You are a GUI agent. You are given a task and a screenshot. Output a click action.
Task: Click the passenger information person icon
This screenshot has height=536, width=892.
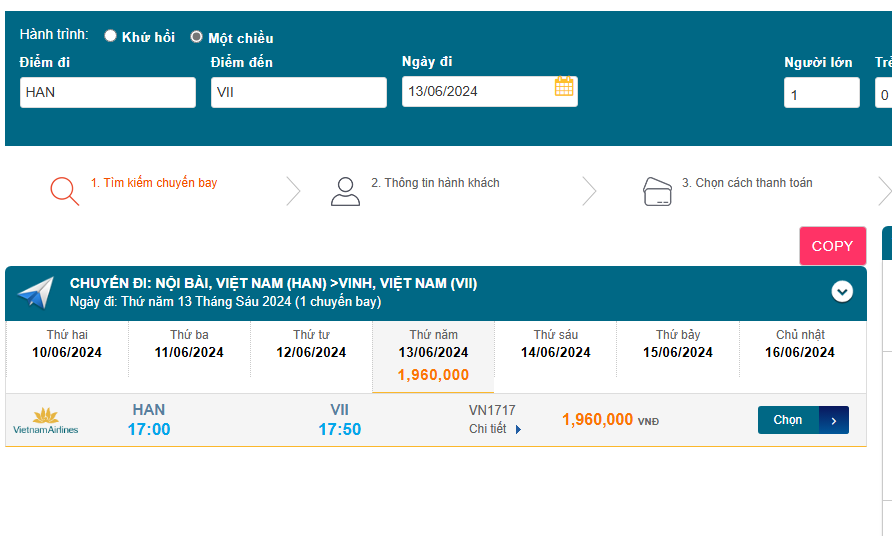click(345, 190)
